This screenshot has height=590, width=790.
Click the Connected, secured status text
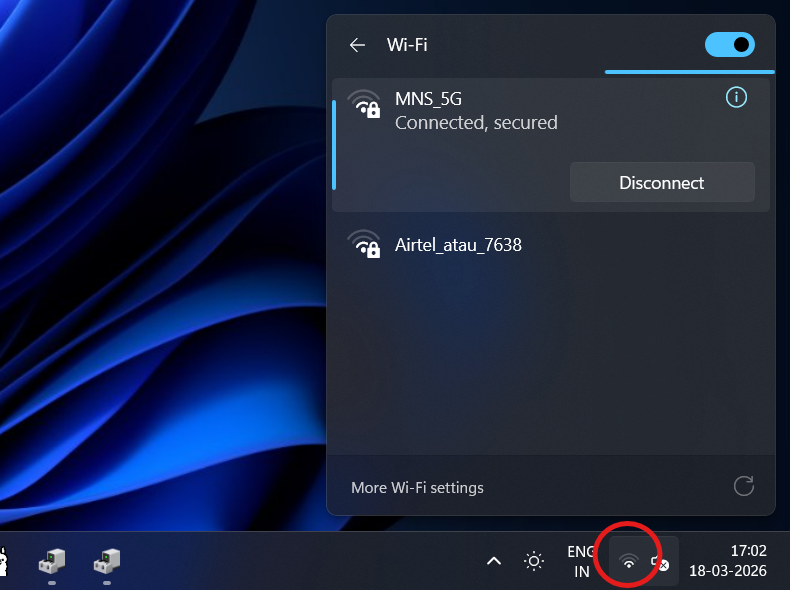[x=476, y=123]
